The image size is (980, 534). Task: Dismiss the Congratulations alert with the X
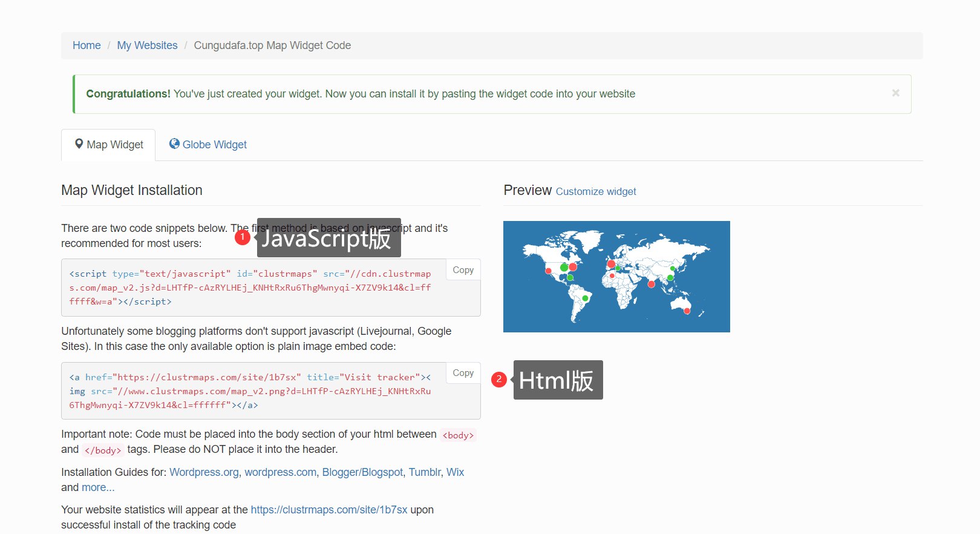click(895, 93)
